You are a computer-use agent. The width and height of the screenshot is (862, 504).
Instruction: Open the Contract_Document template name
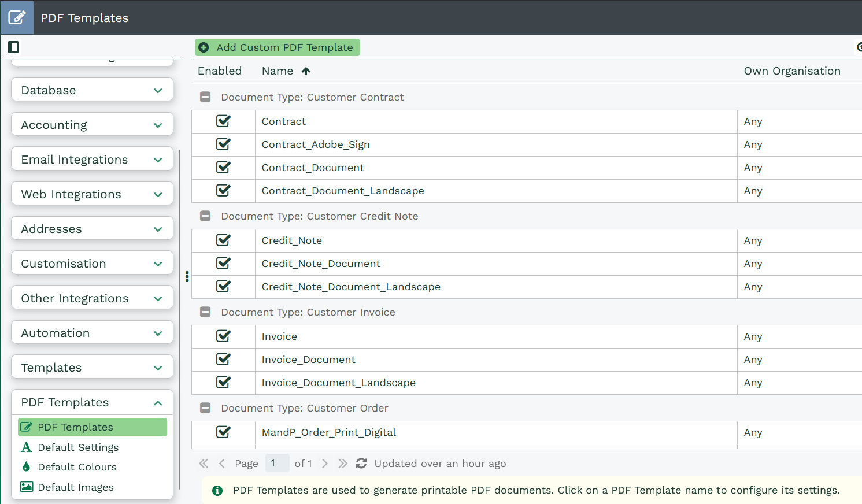313,168
